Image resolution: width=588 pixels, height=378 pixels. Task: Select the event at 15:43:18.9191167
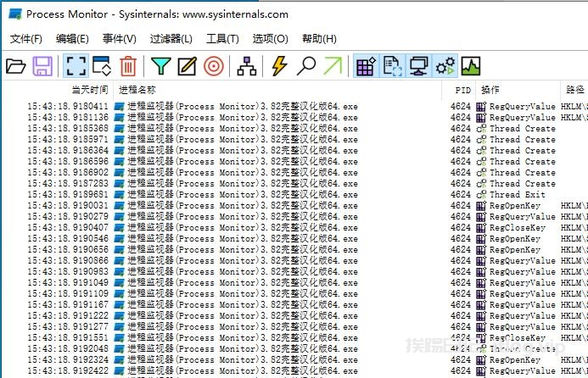point(294,304)
